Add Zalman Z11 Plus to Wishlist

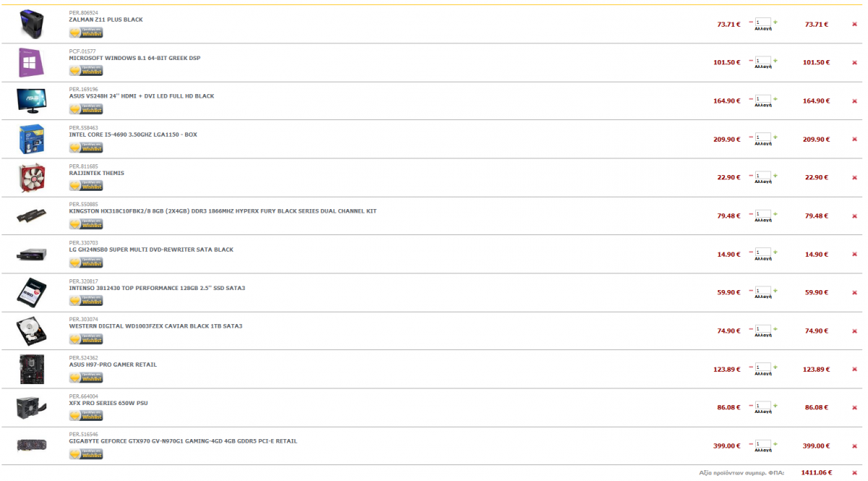[86, 33]
